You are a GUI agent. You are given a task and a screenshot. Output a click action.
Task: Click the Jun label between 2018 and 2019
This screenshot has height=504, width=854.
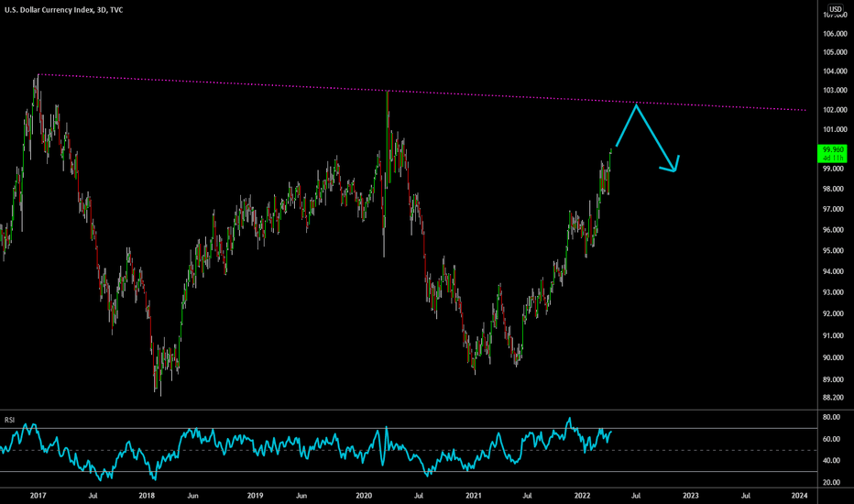192,495
